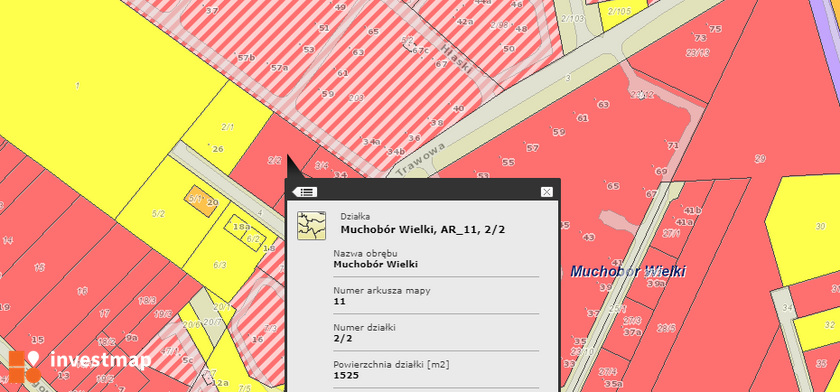Select the large yellow parcel labeled 1

coord(78,85)
